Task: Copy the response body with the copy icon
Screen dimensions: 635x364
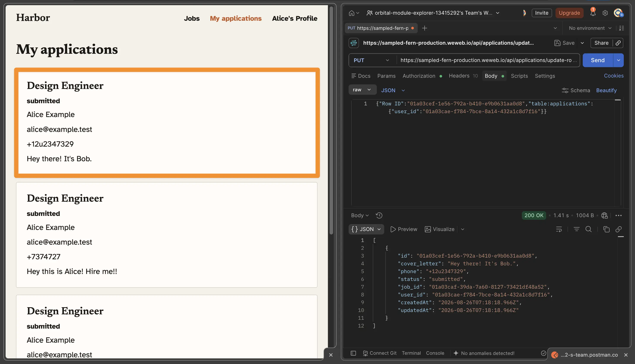Action: pyautogui.click(x=606, y=229)
